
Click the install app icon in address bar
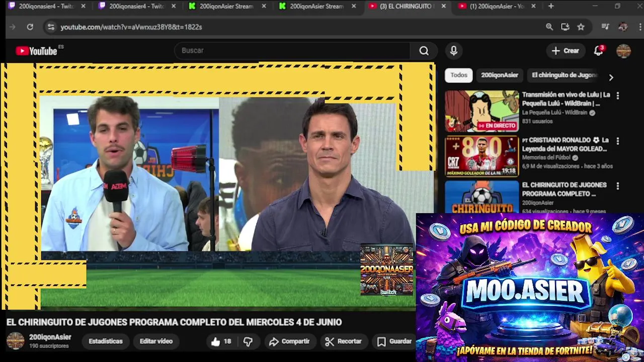click(x=565, y=27)
